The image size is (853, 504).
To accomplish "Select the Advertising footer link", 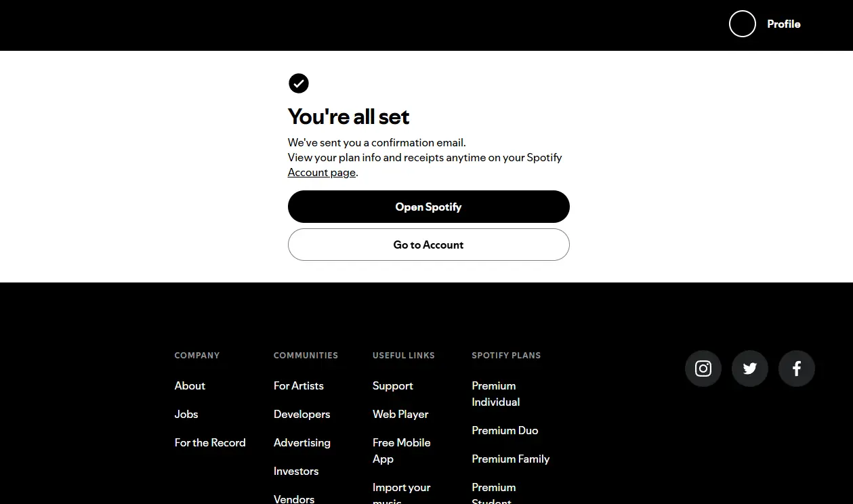I will pyautogui.click(x=302, y=442).
